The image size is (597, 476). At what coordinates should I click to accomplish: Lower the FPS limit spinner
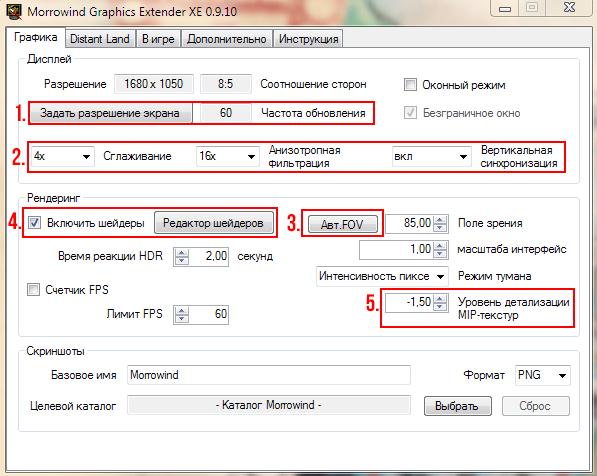(181, 318)
